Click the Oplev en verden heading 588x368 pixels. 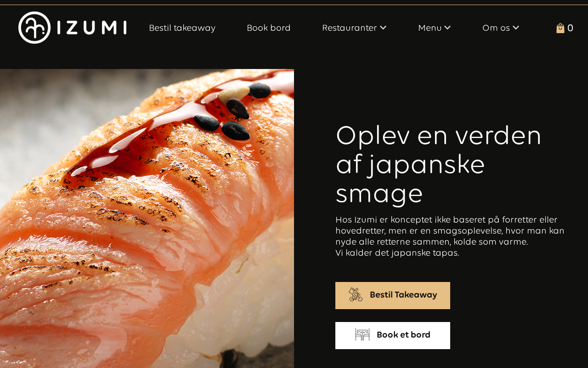[x=439, y=164]
